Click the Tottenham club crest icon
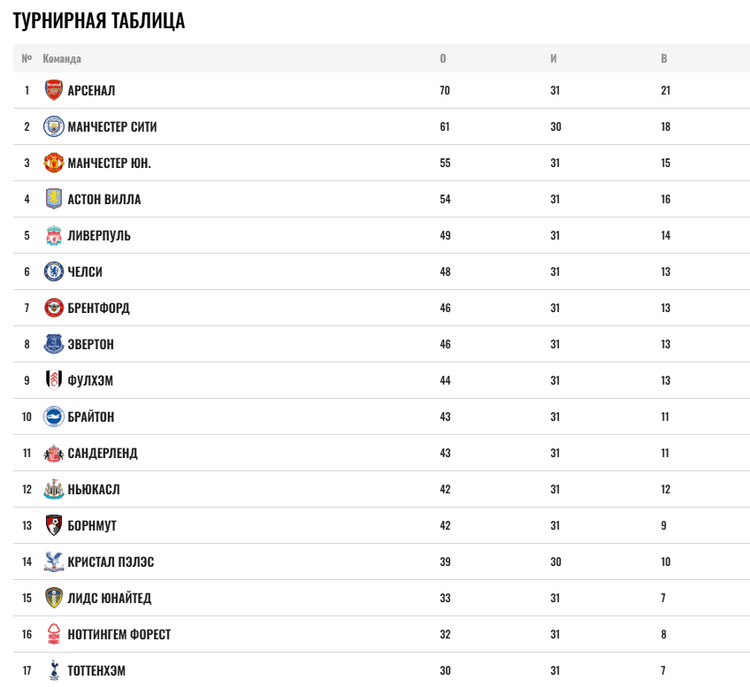Image resolution: width=750 pixels, height=687 pixels. coord(54,670)
